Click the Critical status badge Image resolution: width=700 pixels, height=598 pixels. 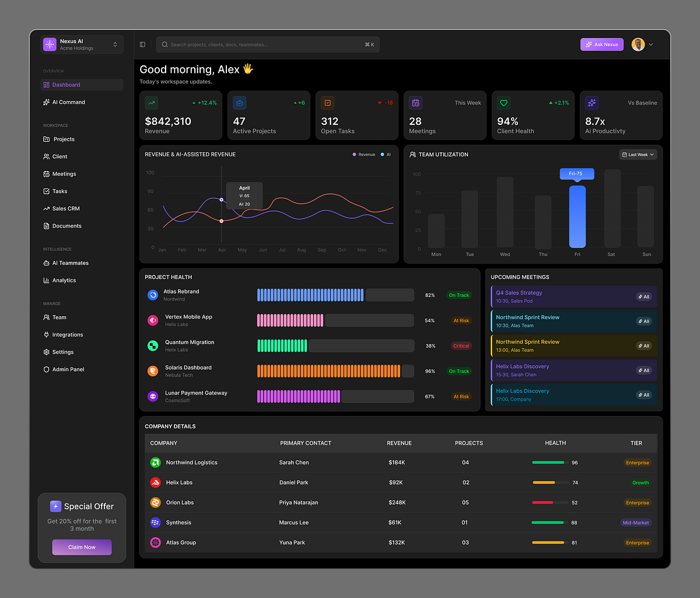coord(461,346)
